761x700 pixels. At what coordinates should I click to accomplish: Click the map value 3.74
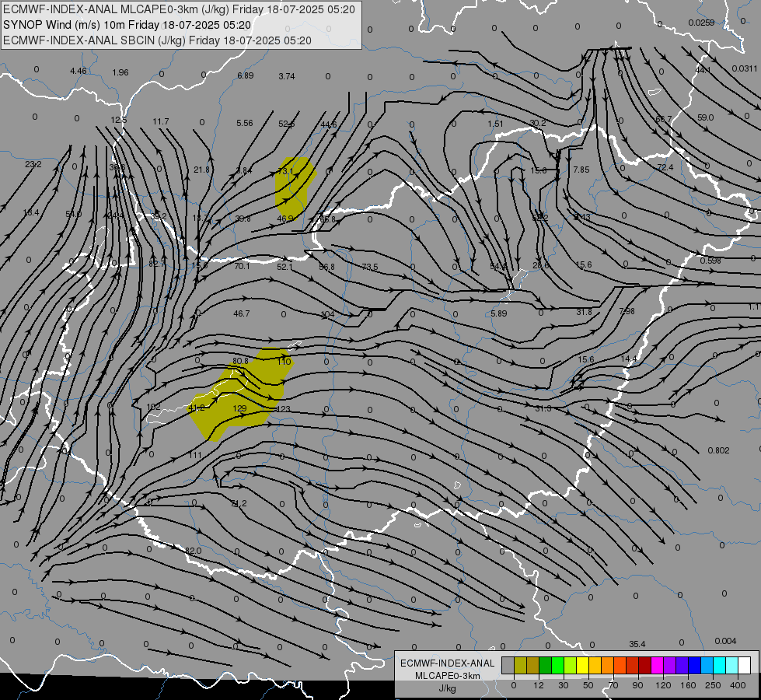pyautogui.click(x=287, y=76)
